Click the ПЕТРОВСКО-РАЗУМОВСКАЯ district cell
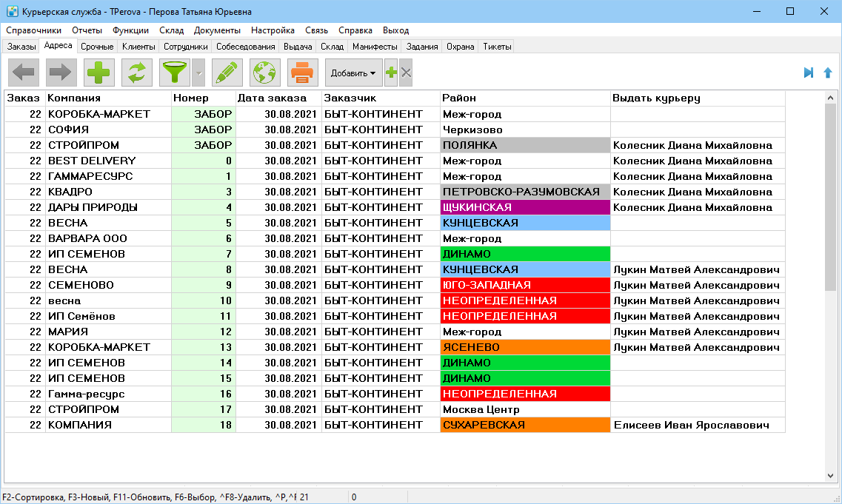The image size is (842, 504). (525, 192)
